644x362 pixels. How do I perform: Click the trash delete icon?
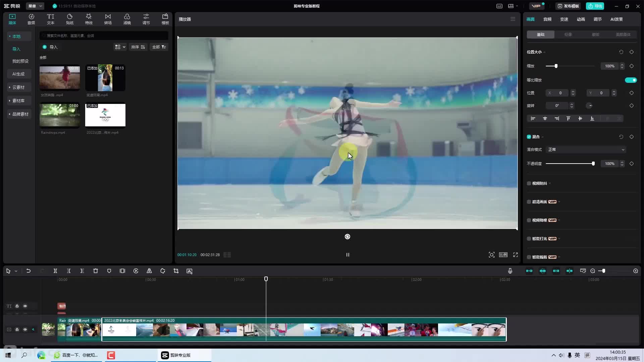point(96,271)
